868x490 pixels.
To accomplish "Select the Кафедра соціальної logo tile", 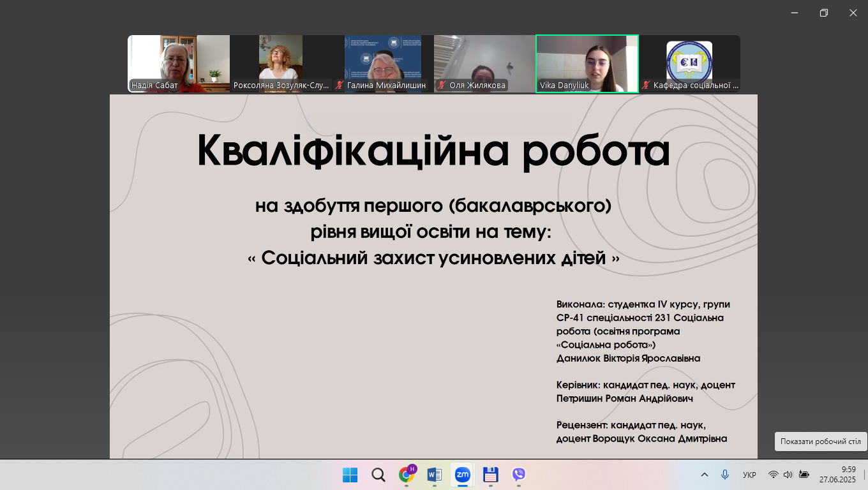I will pos(689,64).
